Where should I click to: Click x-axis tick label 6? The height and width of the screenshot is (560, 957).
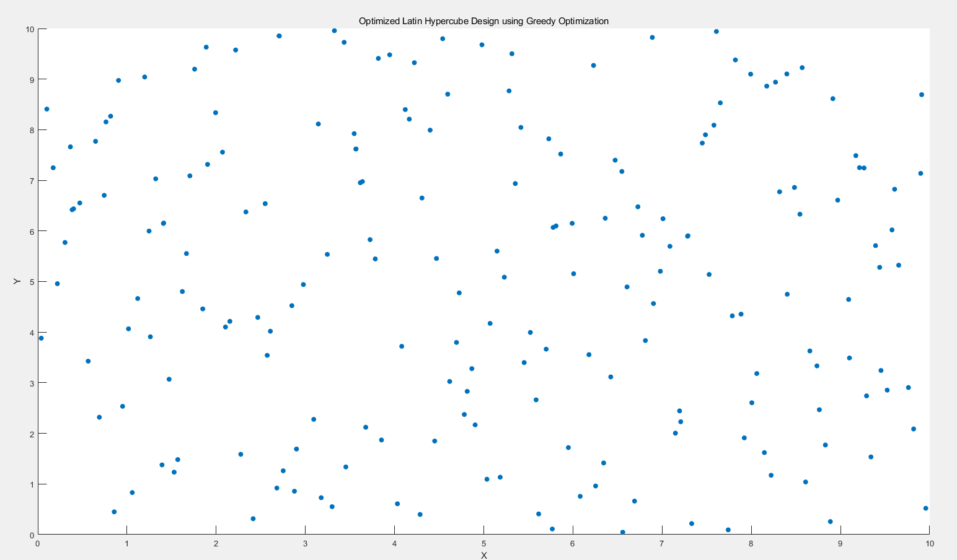(x=573, y=543)
